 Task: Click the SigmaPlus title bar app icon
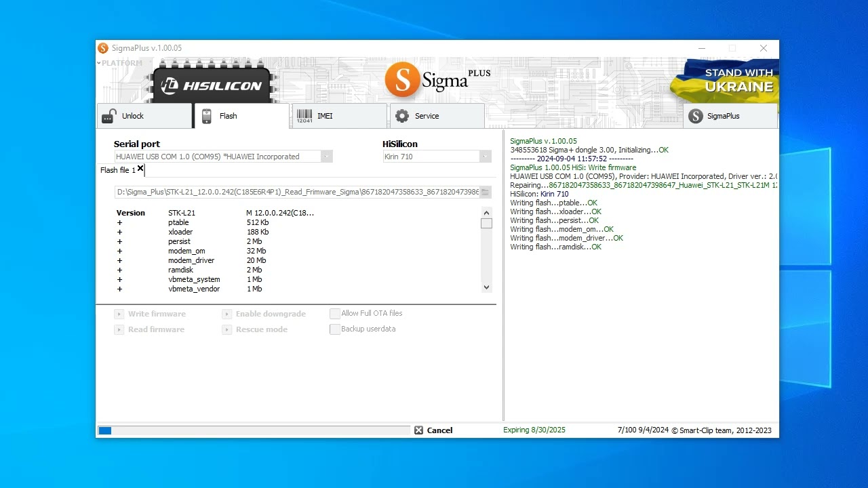tap(103, 48)
